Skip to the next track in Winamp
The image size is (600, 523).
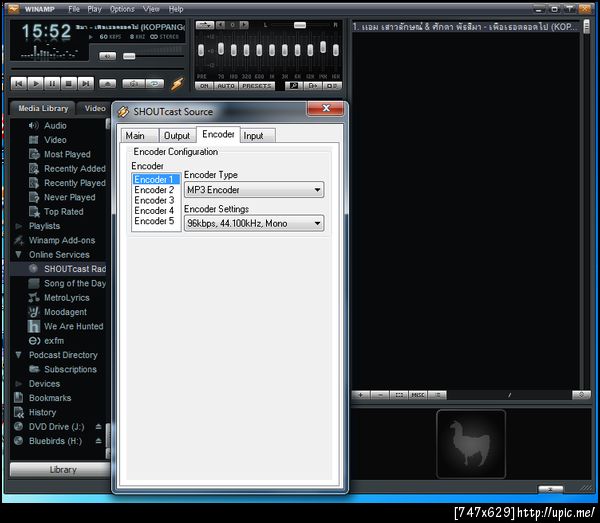[86, 83]
